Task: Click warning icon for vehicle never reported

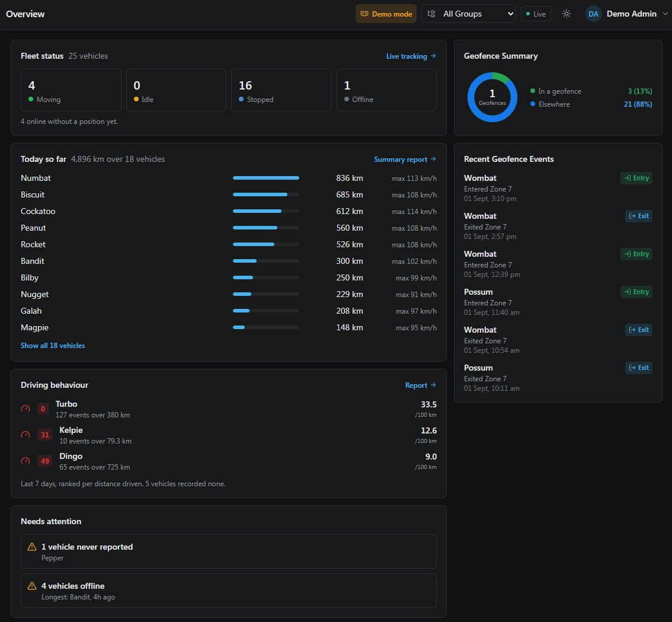Action: pos(32,547)
